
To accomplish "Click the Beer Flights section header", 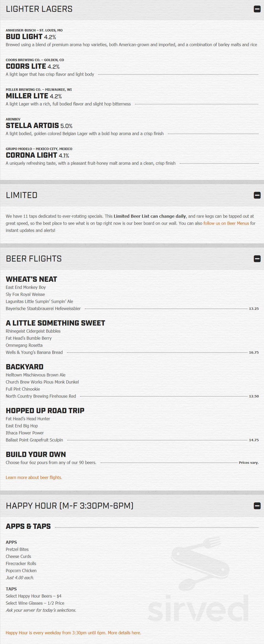I will 34,259.
